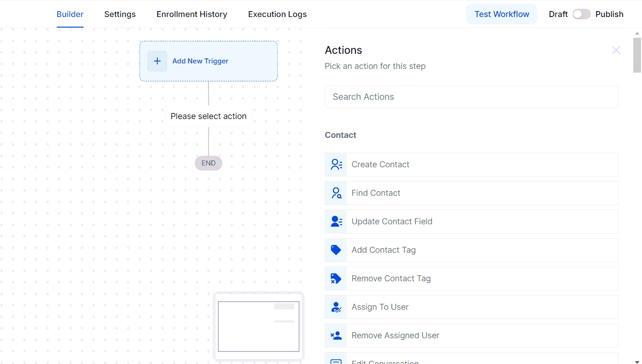Click the Actions panel vertical scrollbar
The height and width of the screenshot is (364, 642).
tap(637, 55)
